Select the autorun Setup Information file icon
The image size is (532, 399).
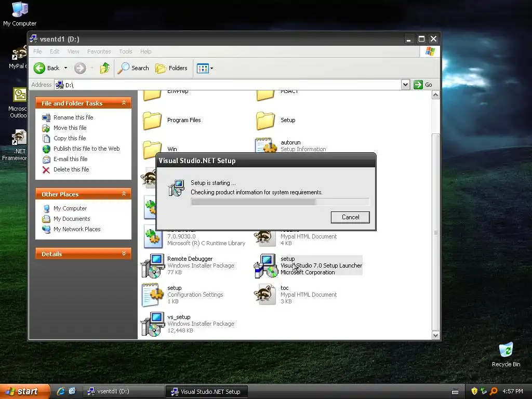pyautogui.click(x=265, y=145)
